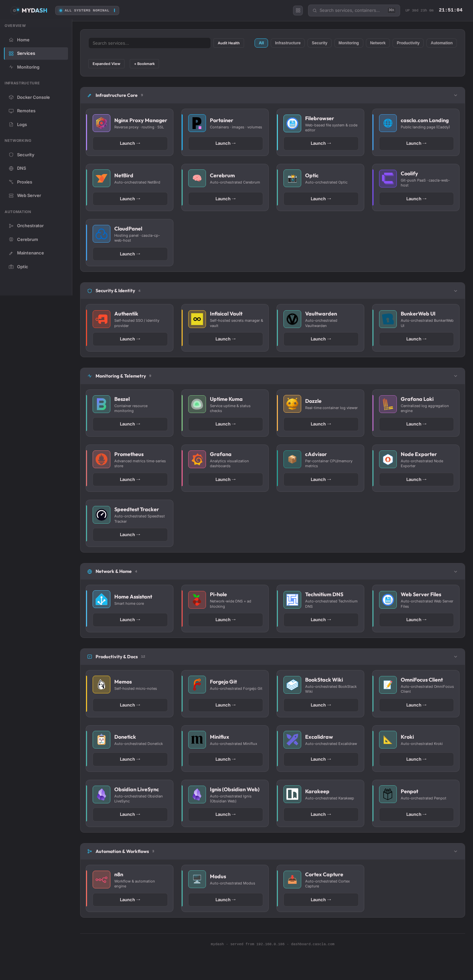Select the Productivity filter tab

[x=408, y=43]
